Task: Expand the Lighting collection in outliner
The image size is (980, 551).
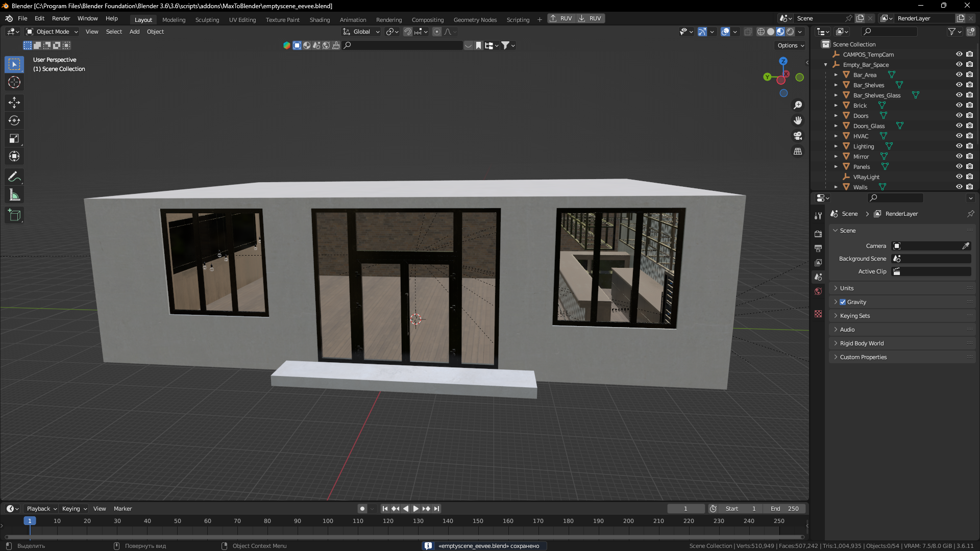Action: 836,146
